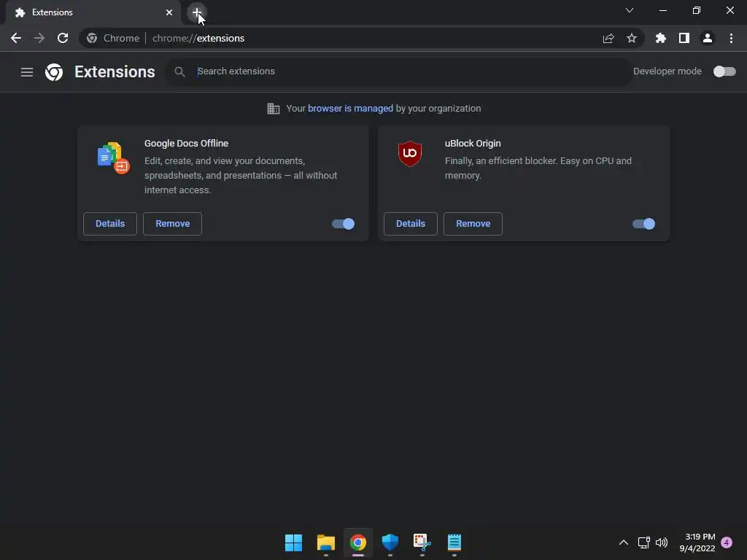This screenshot has height=560, width=747.
Task: Click the Chrome site info chip
Action: pyautogui.click(x=113, y=38)
